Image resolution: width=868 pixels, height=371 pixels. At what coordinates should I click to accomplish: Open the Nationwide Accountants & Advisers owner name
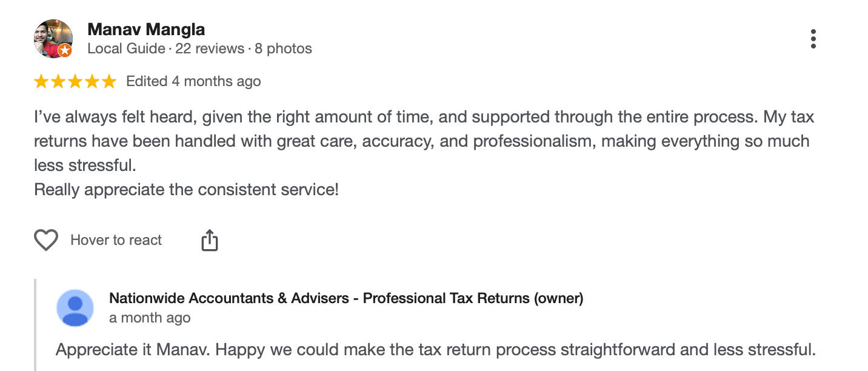pos(346,298)
